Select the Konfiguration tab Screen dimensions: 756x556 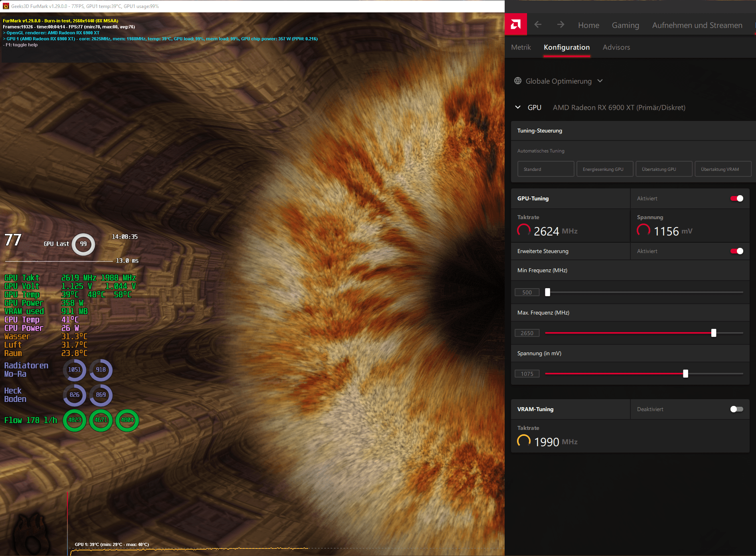[567, 47]
